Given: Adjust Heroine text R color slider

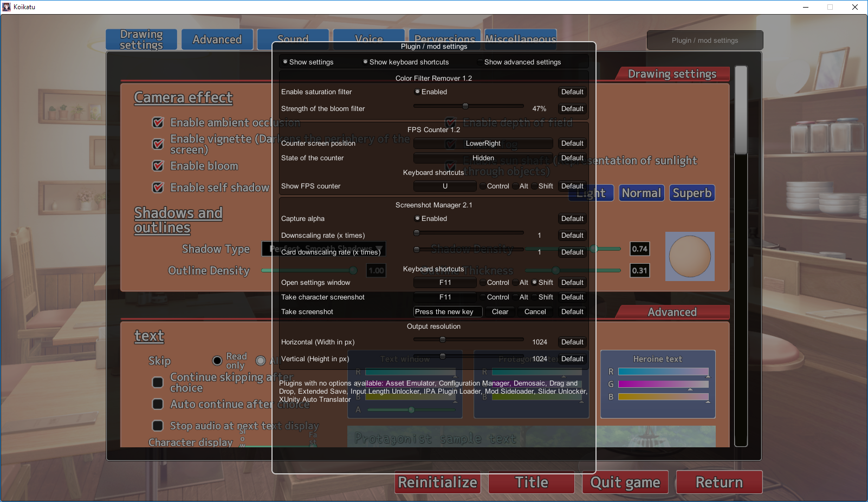Looking at the screenshot, I should (x=663, y=372).
